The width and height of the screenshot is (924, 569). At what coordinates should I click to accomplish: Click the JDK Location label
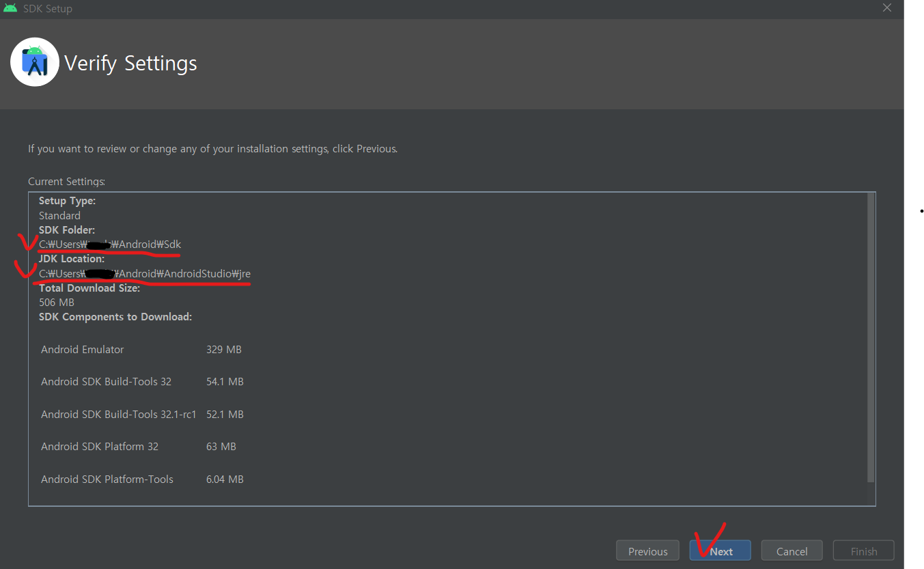pyautogui.click(x=72, y=259)
